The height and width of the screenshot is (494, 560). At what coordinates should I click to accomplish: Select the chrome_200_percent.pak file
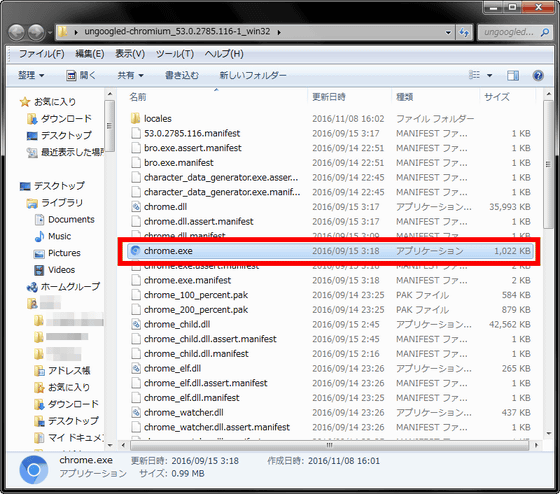pos(196,310)
